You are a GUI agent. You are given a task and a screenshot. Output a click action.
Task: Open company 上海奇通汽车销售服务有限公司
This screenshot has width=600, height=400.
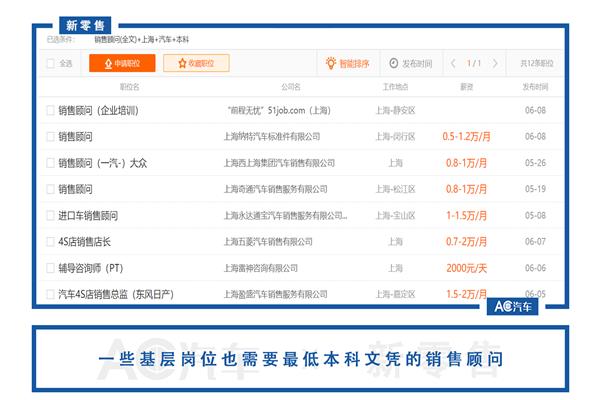(x=276, y=189)
